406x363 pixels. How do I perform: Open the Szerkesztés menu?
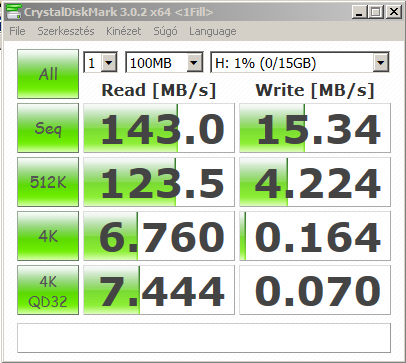click(66, 31)
